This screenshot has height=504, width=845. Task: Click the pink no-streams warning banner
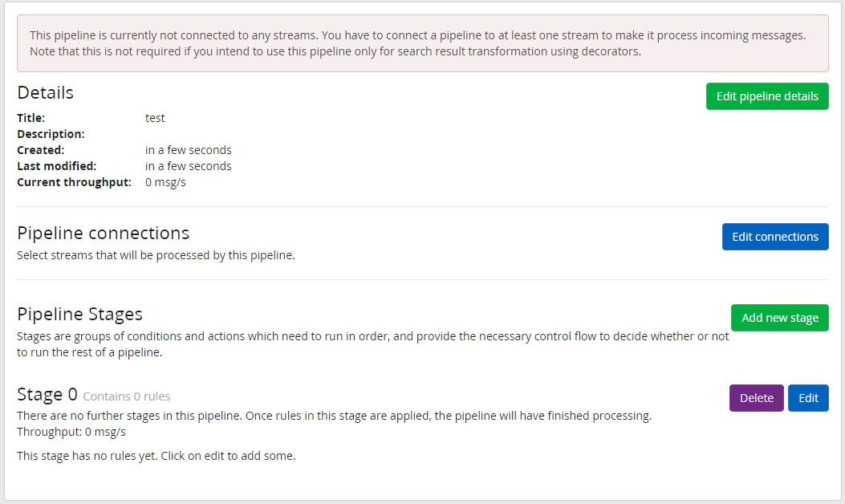(422, 43)
